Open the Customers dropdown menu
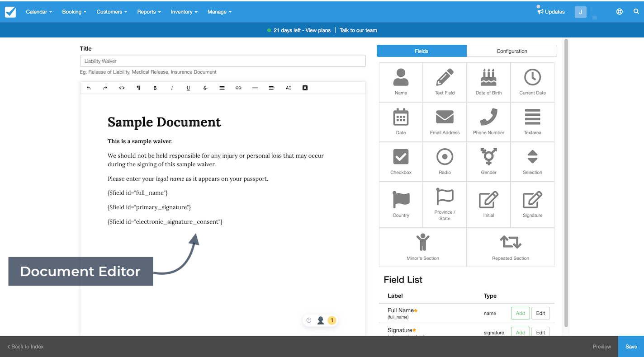 (112, 12)
